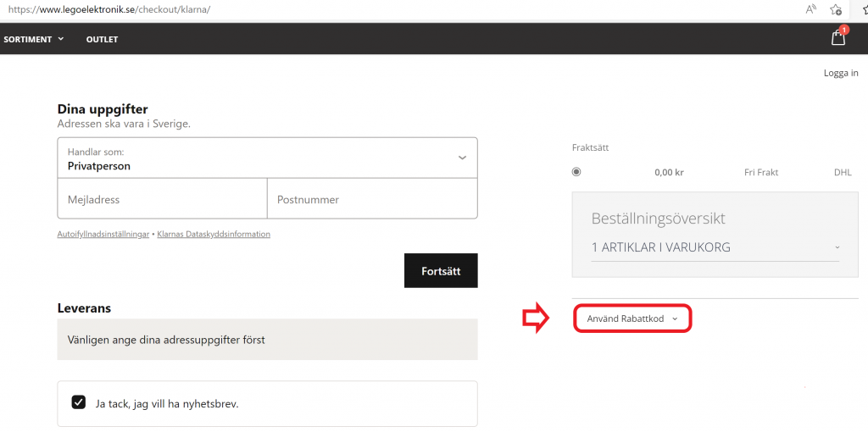This screenshot has width=868, height=432.
Task: Click the 'Vänligen ange dina adressuppgifter först' notice
Action: [x=166, y=340]
